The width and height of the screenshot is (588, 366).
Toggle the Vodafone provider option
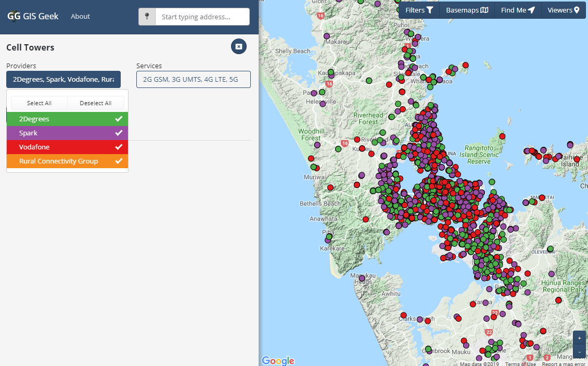coord(68,147)
